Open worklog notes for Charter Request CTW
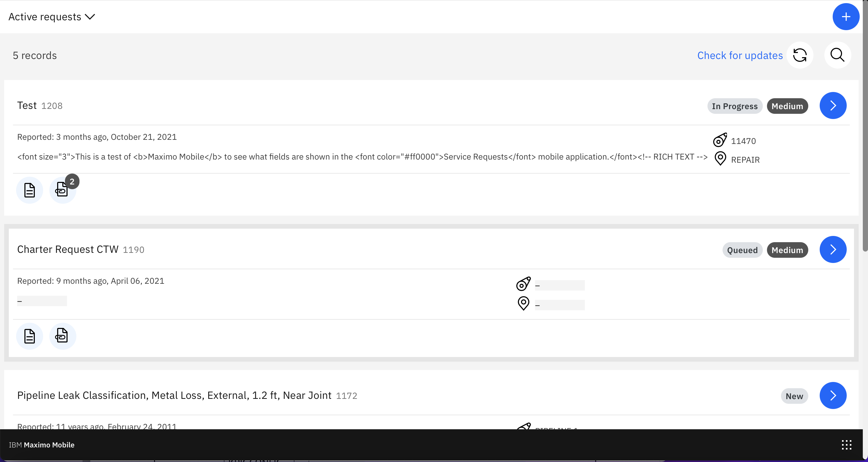 tap(30, 336)
